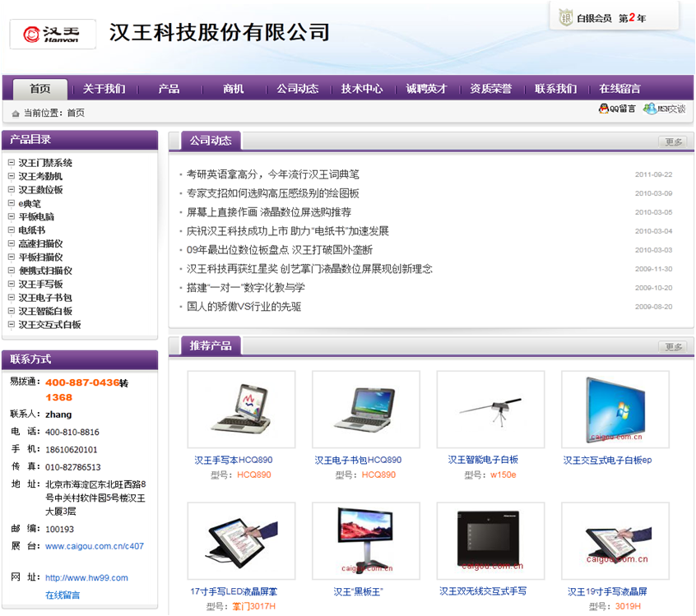Click 汉王智能电子白板 product title link
Viewport: 696px width, 616px height.
point(483,460)
